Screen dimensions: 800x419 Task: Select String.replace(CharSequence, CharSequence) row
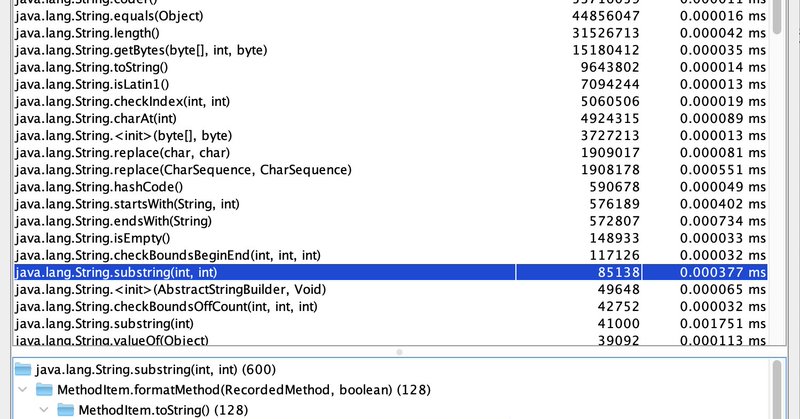click(x=390, y=170)
